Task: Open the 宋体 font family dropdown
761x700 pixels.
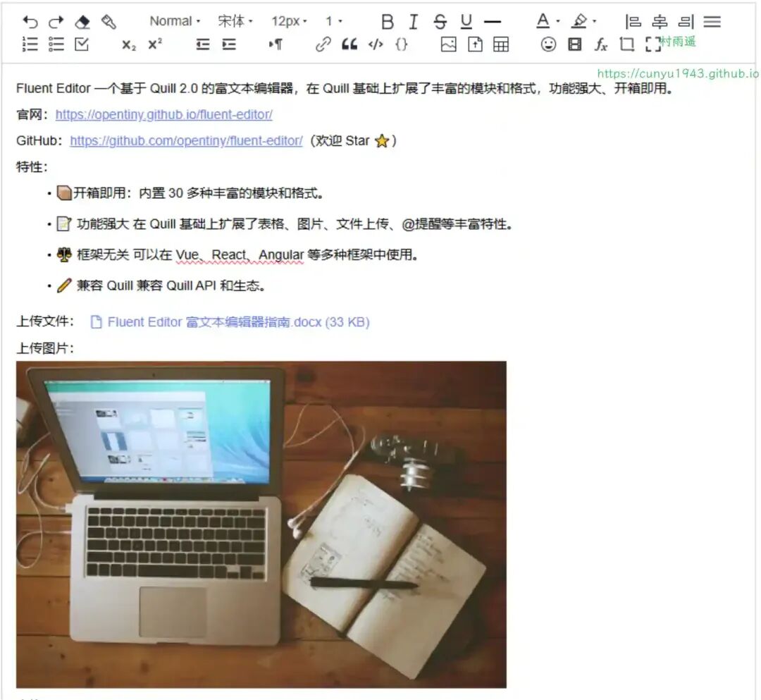Action: point(233,21)
